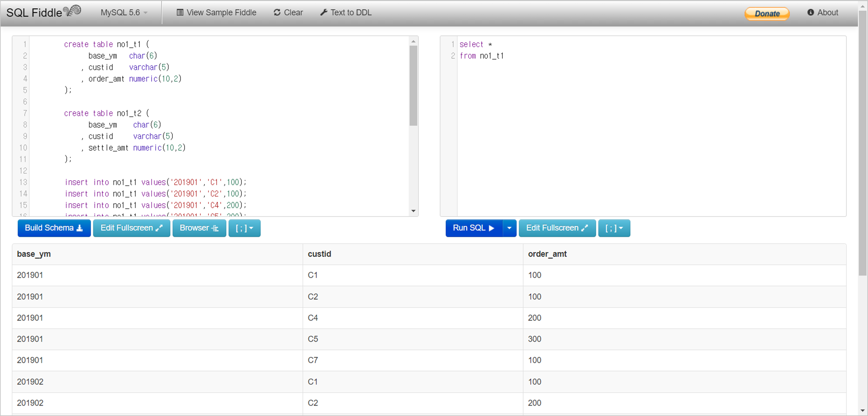Click inside the query editor text area

(640, 135)
